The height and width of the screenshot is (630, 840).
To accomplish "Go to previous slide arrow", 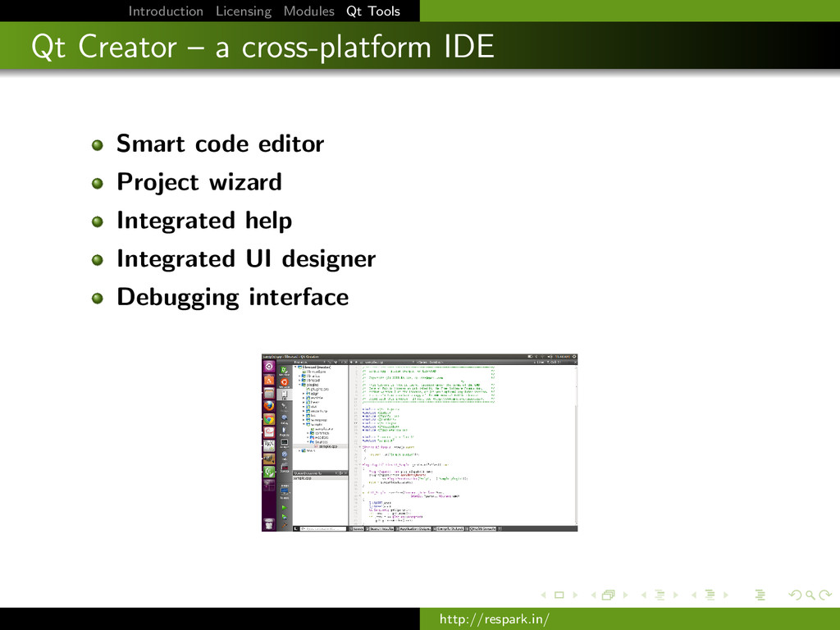I will tap(543, 596).
